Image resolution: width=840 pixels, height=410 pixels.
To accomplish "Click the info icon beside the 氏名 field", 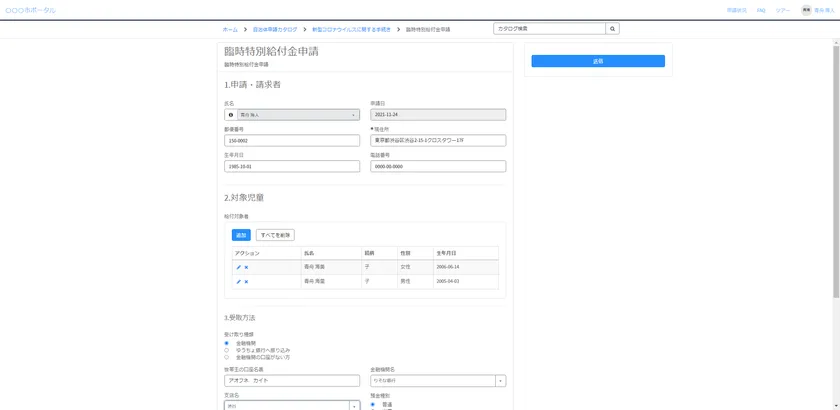I will pyautogui.click(x=231, y=115).
